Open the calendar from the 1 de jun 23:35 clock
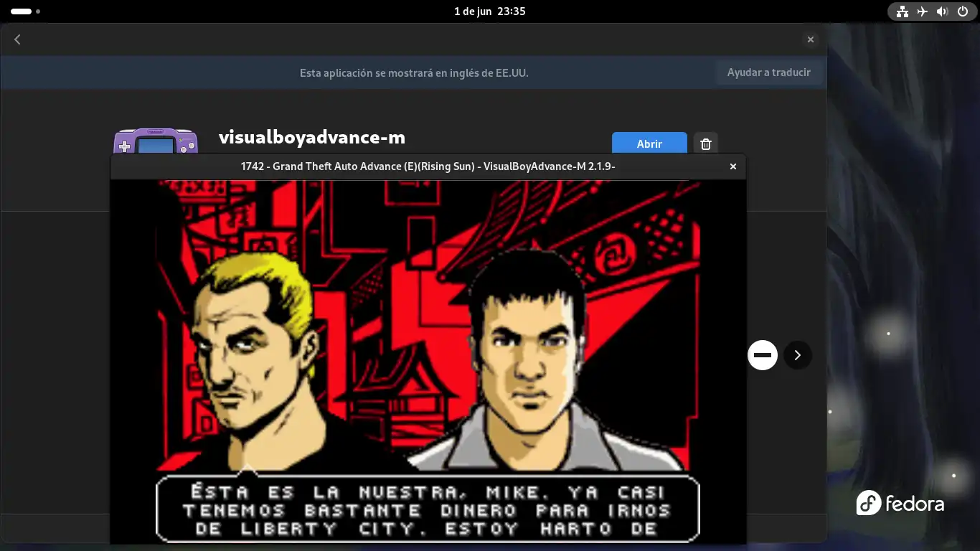 [490, 11]
